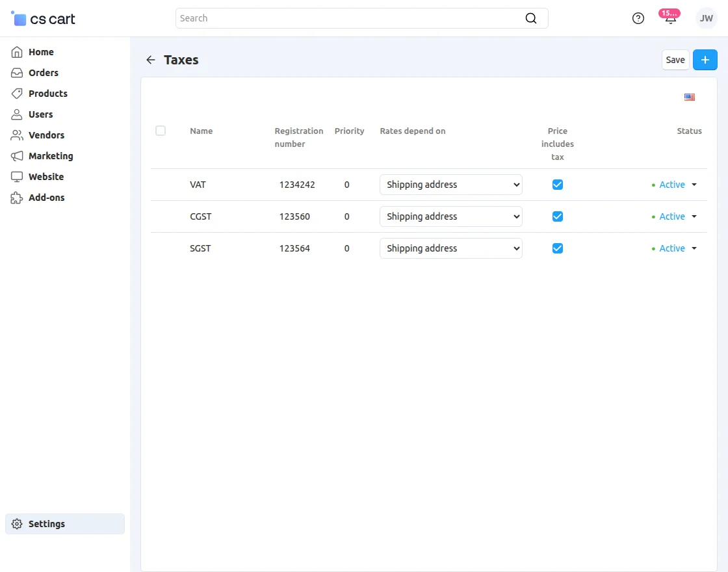Open Rates depend on dropdown for VAT
The image size is (728, 572).
450,185
